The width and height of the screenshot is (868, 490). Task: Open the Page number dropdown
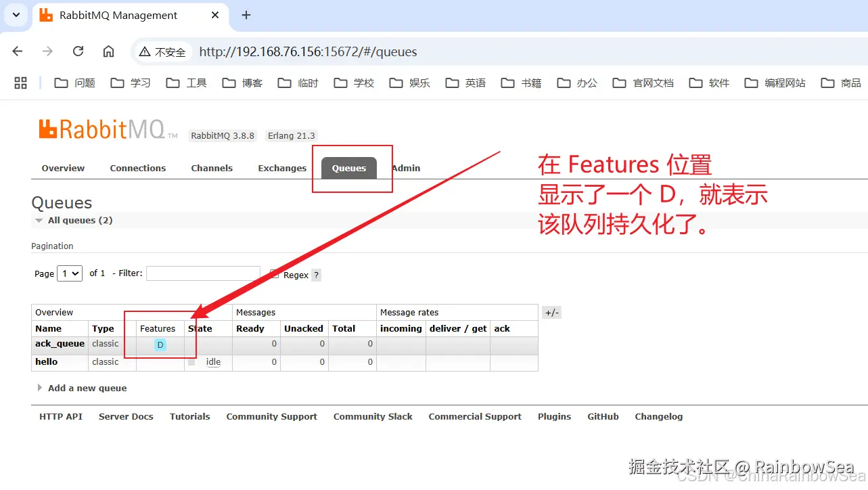[70, 273]
